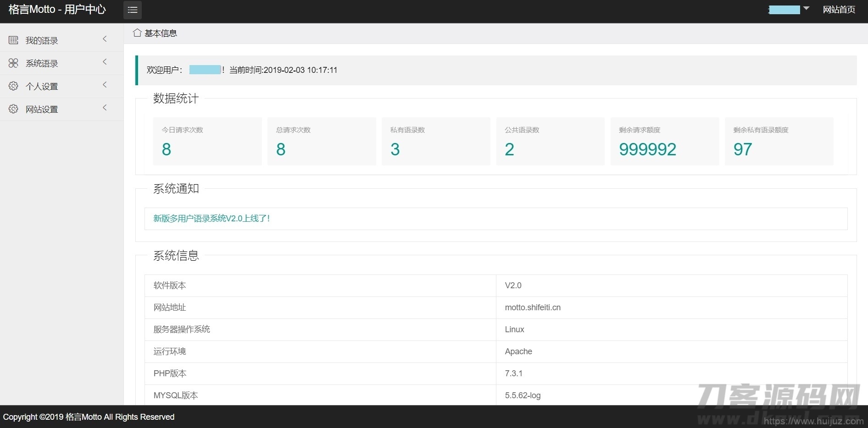
Task: Expand the 网站设置 chevron arrow
Action: click(x=105, y=108)
